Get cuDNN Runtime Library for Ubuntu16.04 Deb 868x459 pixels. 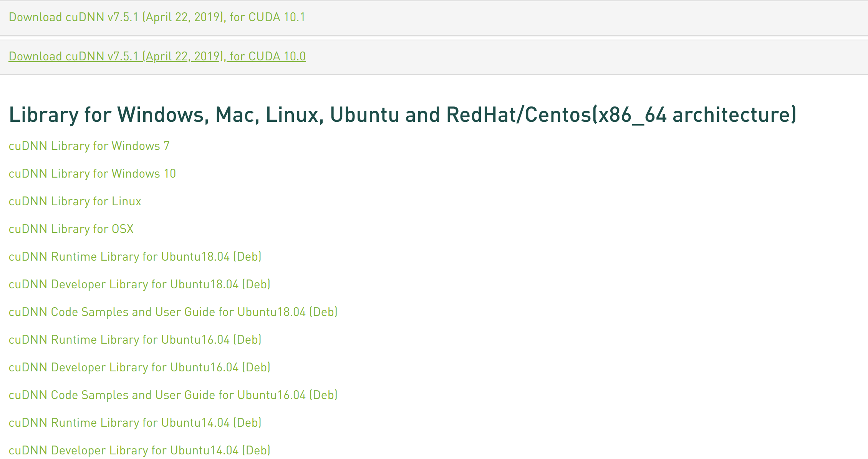[135, 340]
